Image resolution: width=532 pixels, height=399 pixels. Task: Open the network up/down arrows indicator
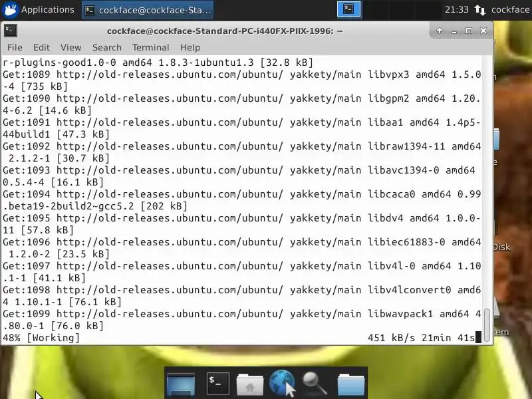pyautogui.click(x=479, y=10)
